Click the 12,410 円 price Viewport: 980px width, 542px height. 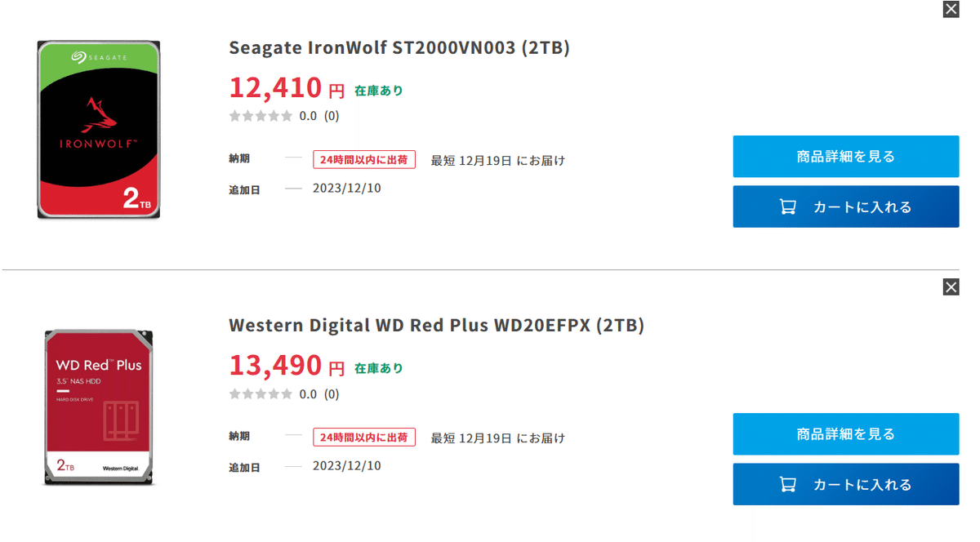click(287, 87)
